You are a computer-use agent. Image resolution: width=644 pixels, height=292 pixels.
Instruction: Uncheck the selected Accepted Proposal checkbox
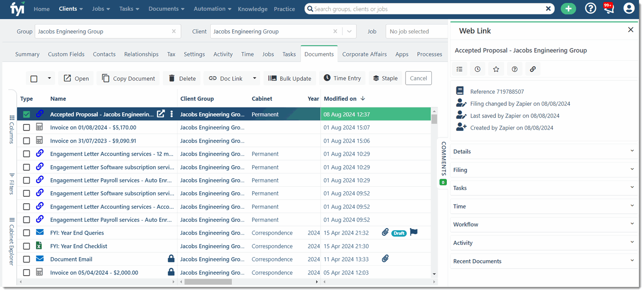click(26, 114)
